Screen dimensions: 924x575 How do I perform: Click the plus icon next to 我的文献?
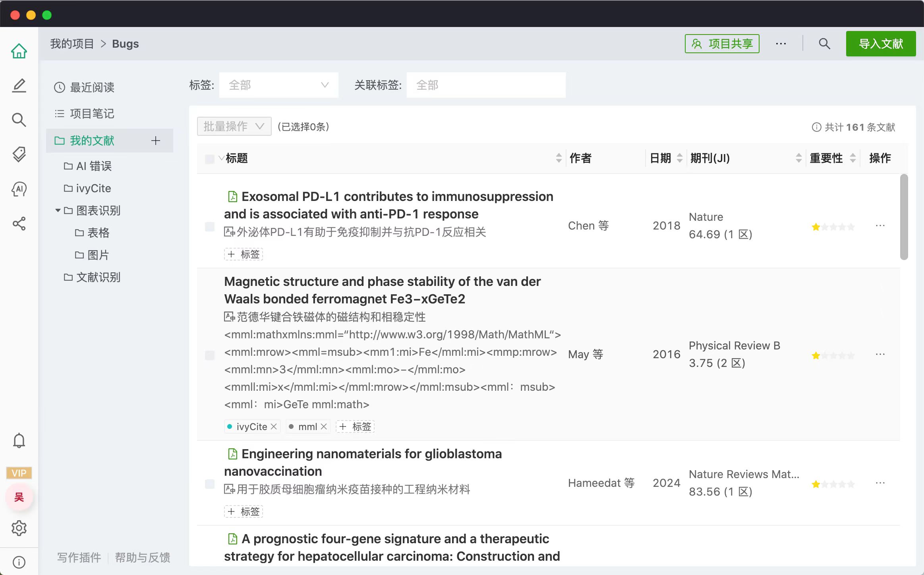[156, 141]
